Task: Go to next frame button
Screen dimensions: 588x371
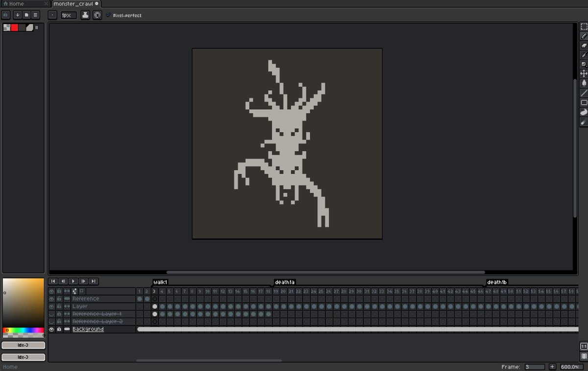Action: [x=83, y=281]
